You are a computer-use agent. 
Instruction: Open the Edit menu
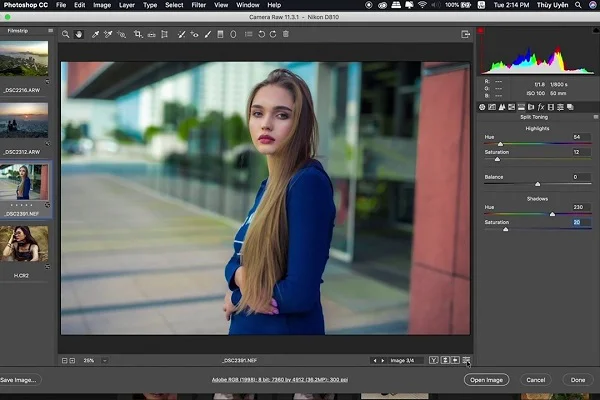[80, 5]
